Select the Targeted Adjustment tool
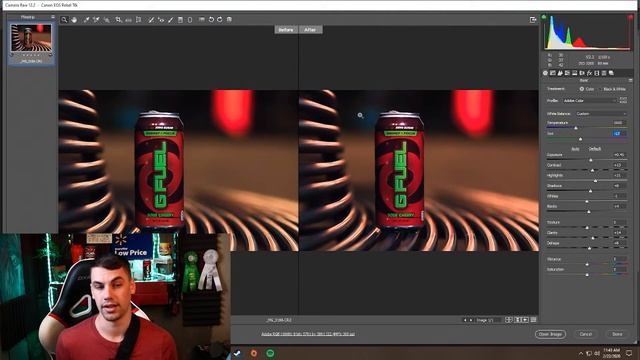640x360 pixels. 107,20
